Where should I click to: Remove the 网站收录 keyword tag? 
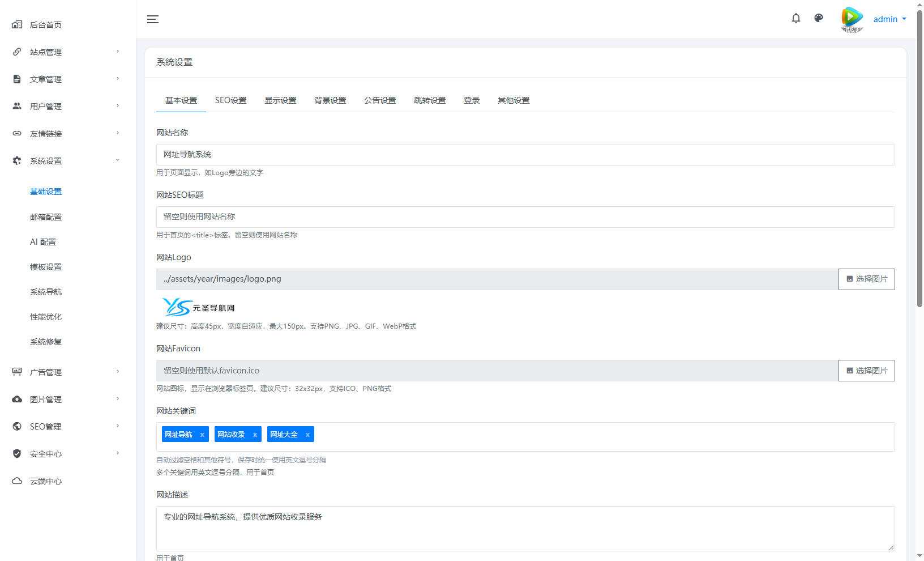[255, 435]
